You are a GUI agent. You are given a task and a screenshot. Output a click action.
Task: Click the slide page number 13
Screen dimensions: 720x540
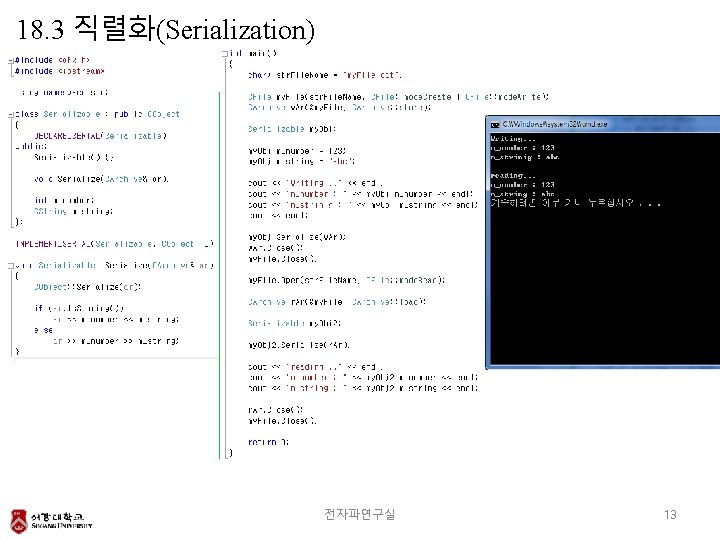pyautogui.click(x=670, y=514)
